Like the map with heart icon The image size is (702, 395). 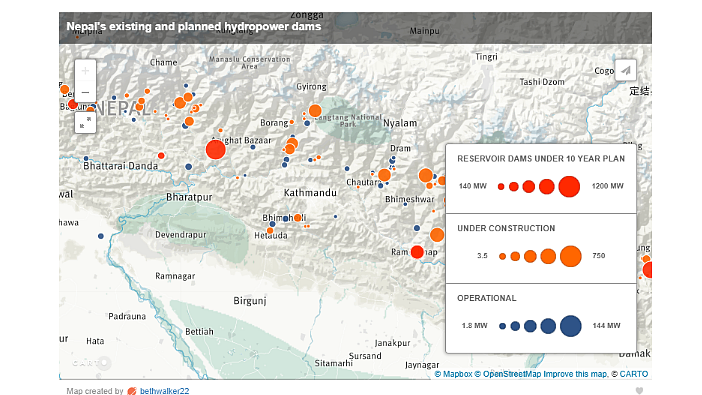[639, 391]
